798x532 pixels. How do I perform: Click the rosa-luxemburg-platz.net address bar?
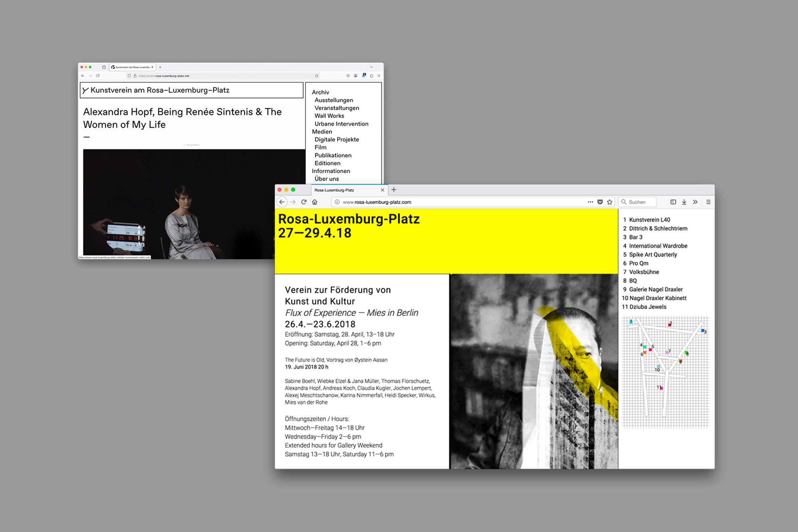(223, 76)
